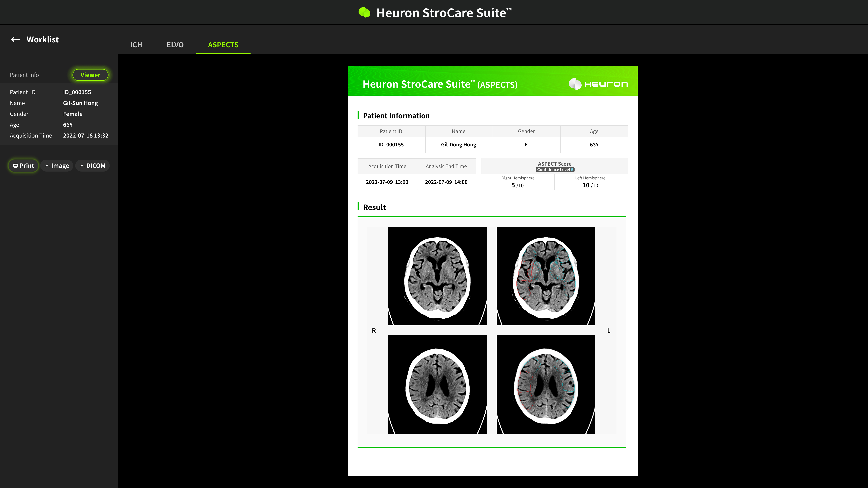The width and height of the screenshot is (868, 488).
Task: Open top-left original CT slice
Action: point(437,276)
